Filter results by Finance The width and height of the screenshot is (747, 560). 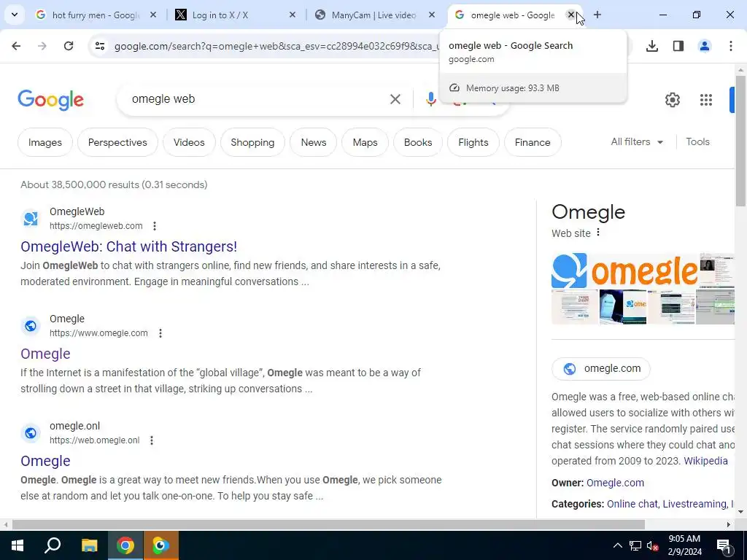[x=533, y=142]
